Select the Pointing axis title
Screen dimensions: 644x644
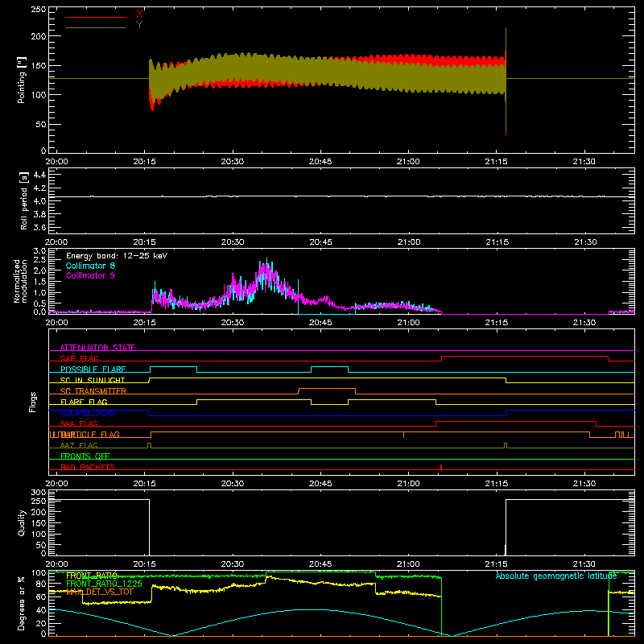tap(22, 80)
